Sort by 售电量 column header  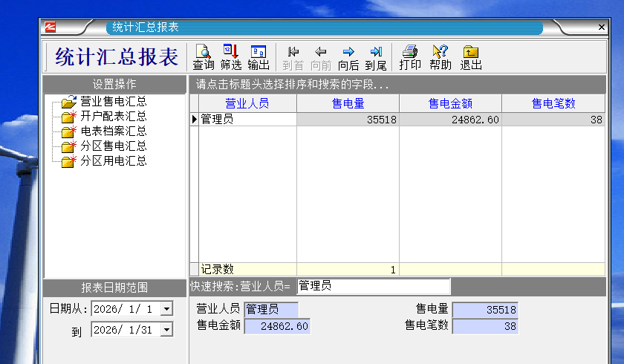[x=348, y=104]
